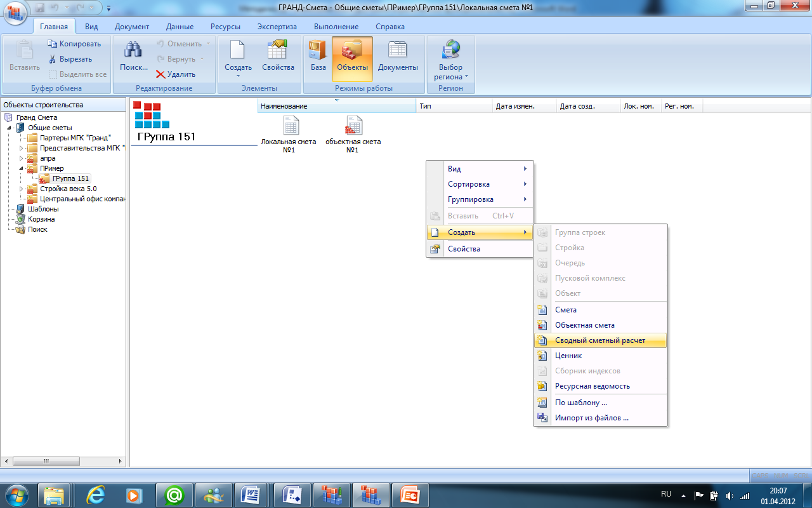Open the Данные ribbon tab
Screen dimensions: 812x508
coord(180,27)
